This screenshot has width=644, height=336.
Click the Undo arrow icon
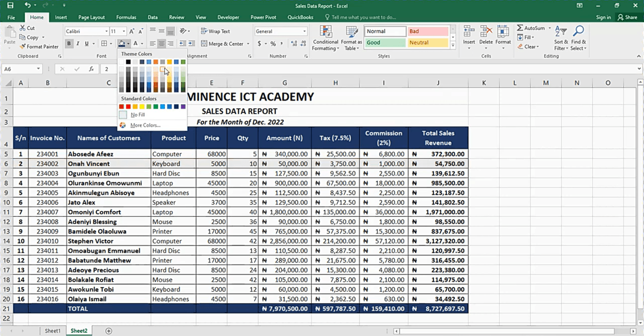[28, 6]
